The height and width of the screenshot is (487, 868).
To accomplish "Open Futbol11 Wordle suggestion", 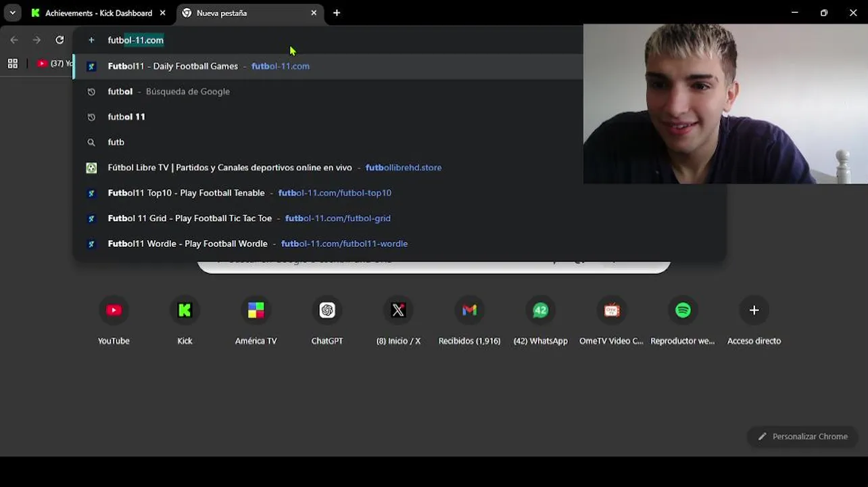I will coord(399,243).
